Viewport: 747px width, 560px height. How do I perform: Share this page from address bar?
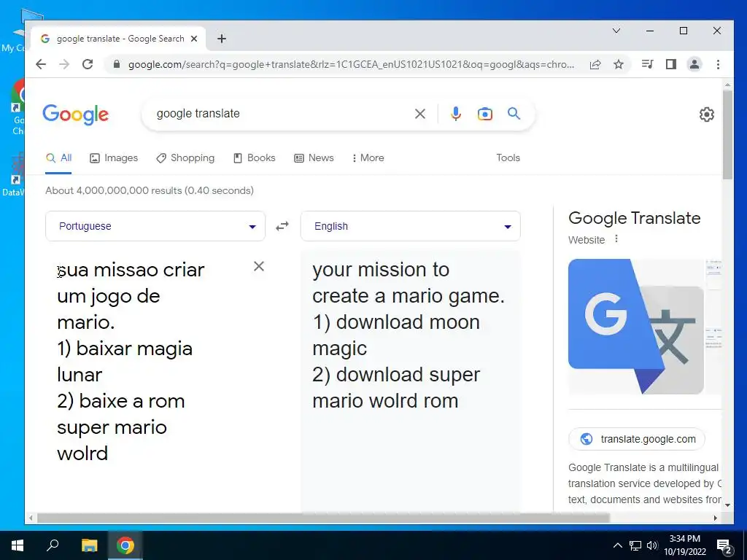point(595,64)
